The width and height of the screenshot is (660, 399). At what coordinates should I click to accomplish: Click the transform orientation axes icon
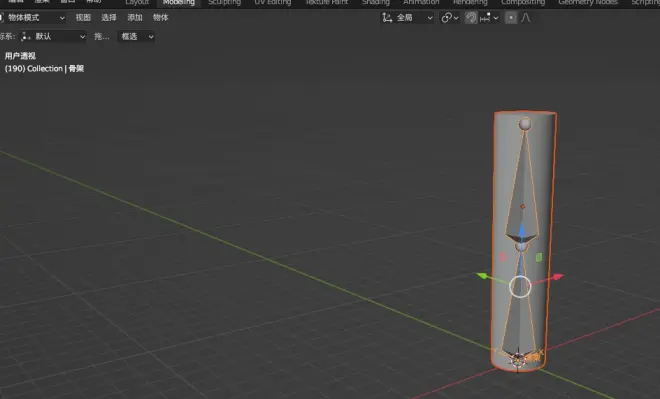click(x=387, y=18)
